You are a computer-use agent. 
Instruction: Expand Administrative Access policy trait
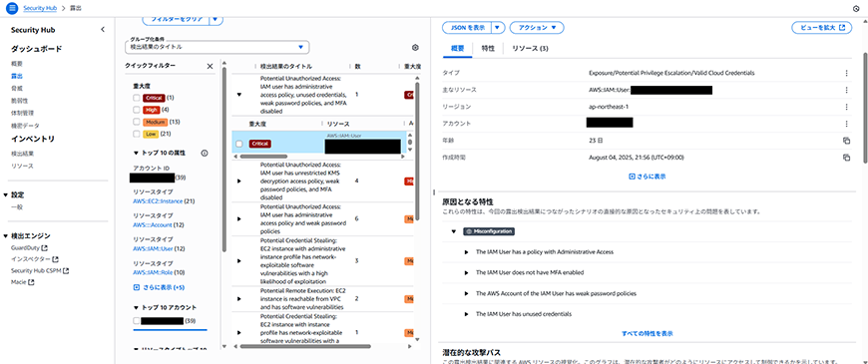coord(467,251)
